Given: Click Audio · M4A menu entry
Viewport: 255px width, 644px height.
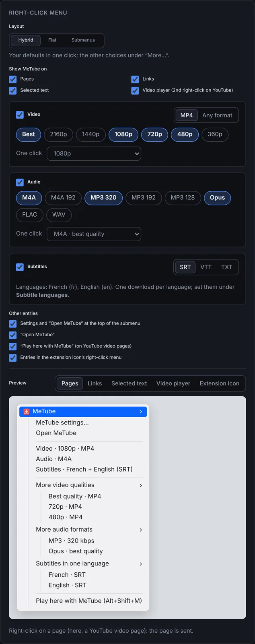Looking at the screenshot, I should pyautogui.click(x=53, y=459).
